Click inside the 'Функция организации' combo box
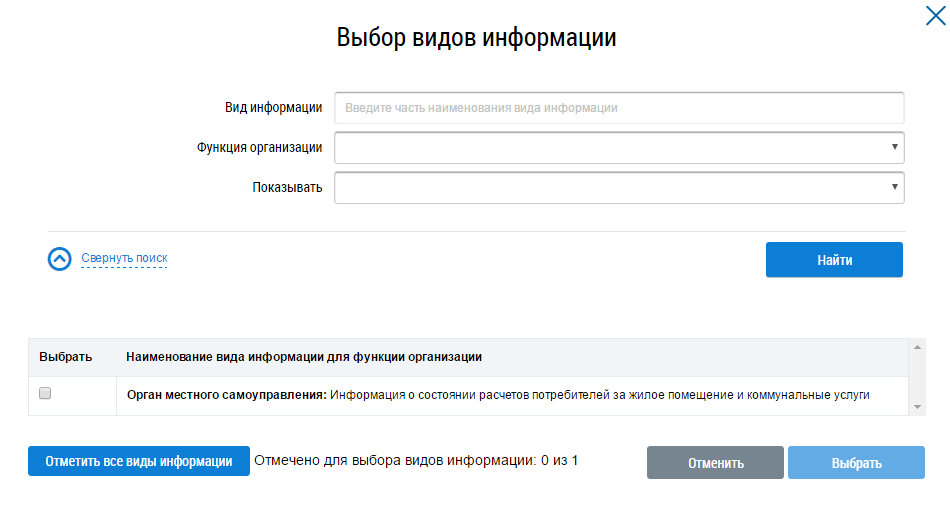 pyautogui.click(x=610, y=147)
